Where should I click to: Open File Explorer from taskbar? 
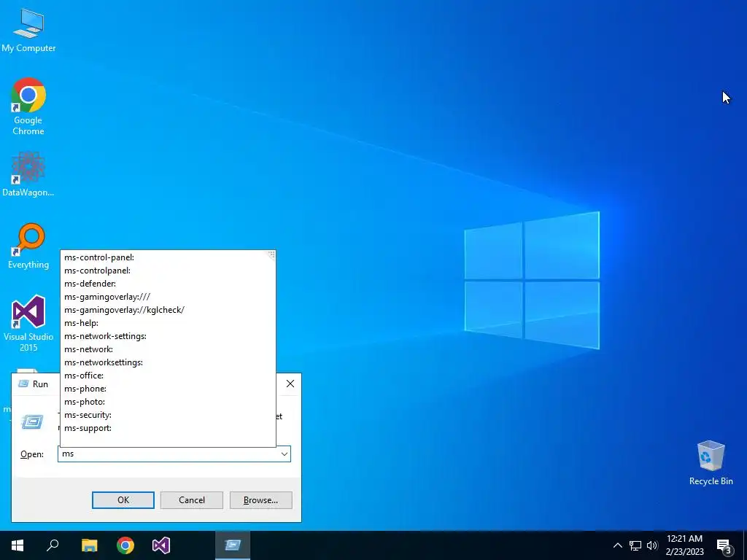pyautogui.click(x=89, y=545)
